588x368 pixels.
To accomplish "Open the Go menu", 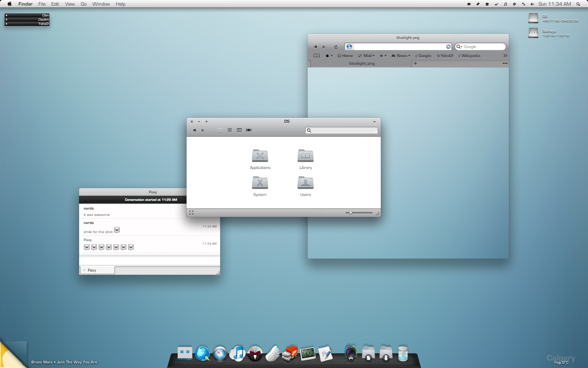I will 84,4.
